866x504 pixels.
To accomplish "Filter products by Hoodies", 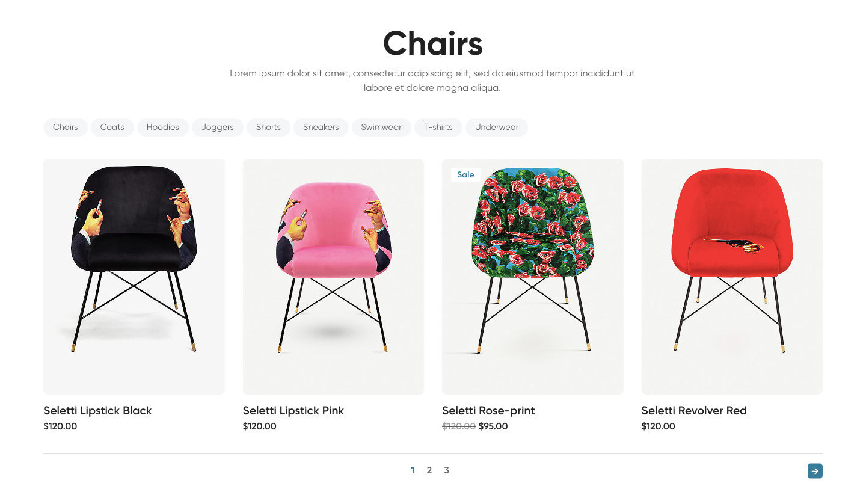I will 163,128.
